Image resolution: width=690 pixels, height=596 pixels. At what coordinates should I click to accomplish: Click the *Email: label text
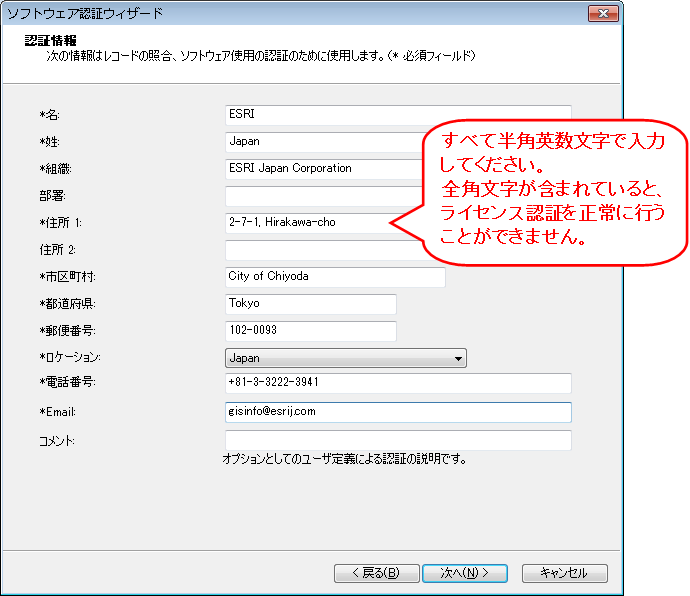[x=58, y=412]
